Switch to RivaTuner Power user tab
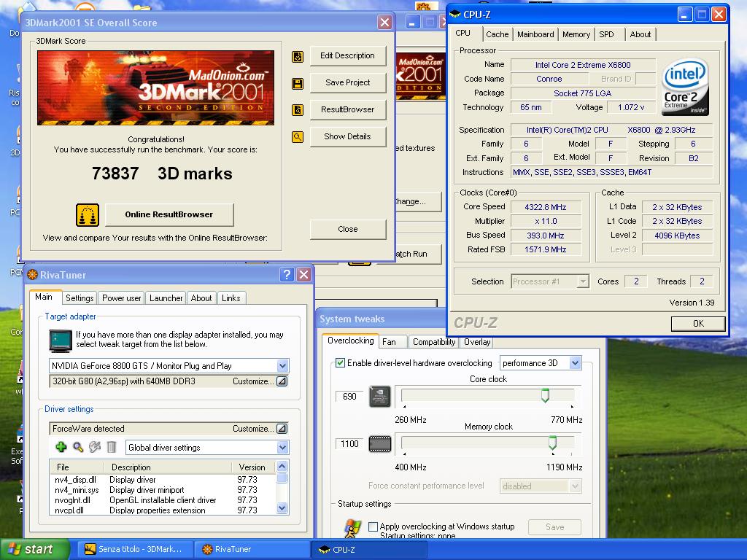 coord(122,298)
